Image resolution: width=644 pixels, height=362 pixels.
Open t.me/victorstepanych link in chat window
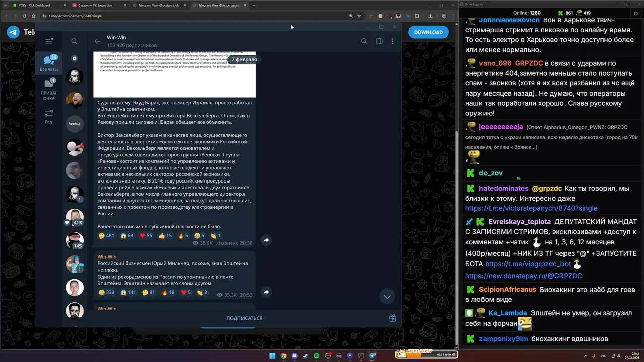click(x=531, y=208)
